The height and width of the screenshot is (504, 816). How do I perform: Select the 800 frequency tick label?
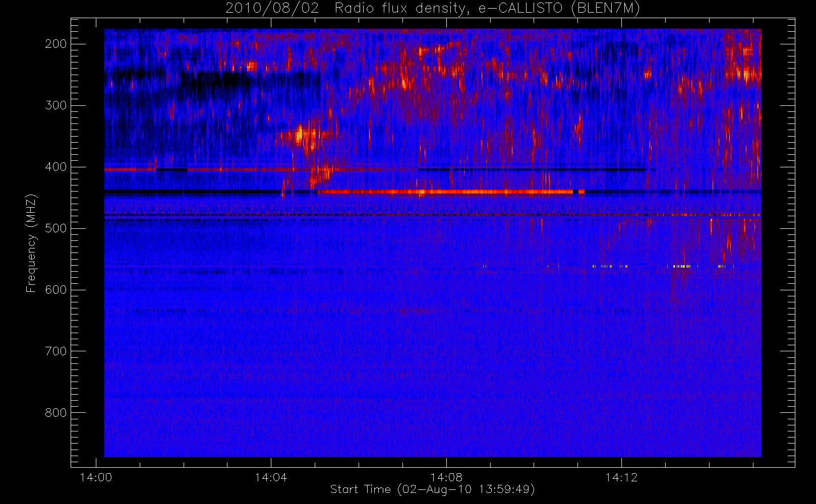pyautogui.click(x=56, y=413)
